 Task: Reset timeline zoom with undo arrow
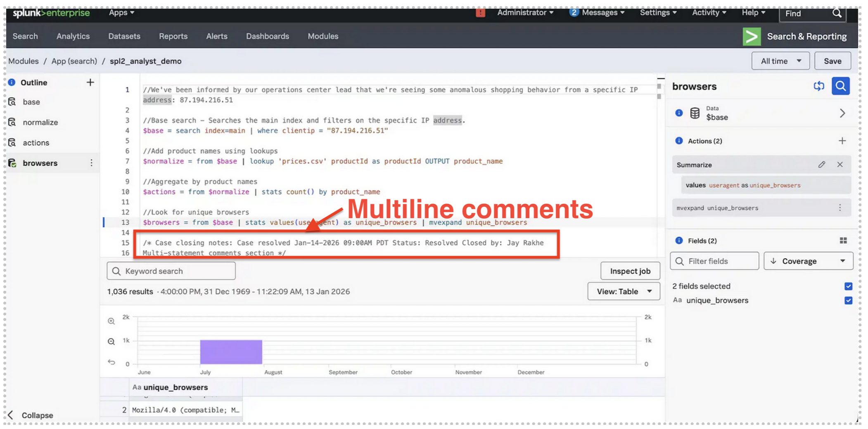[111, 362]
